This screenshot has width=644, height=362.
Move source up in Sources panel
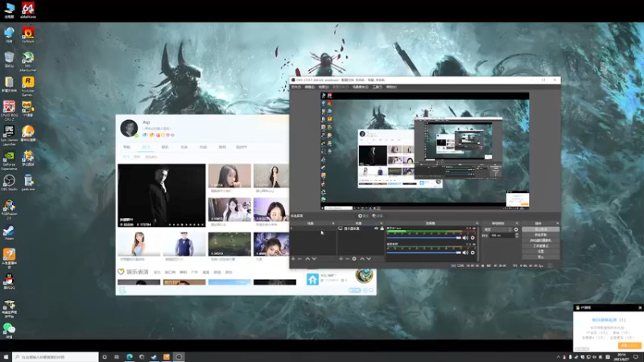[361, 259]
